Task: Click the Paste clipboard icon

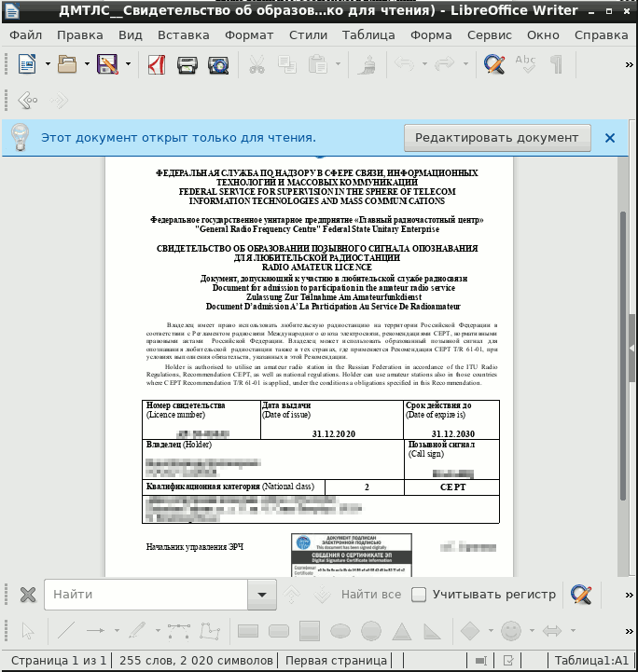Action: pyautogui.click(x=318, y=64)
